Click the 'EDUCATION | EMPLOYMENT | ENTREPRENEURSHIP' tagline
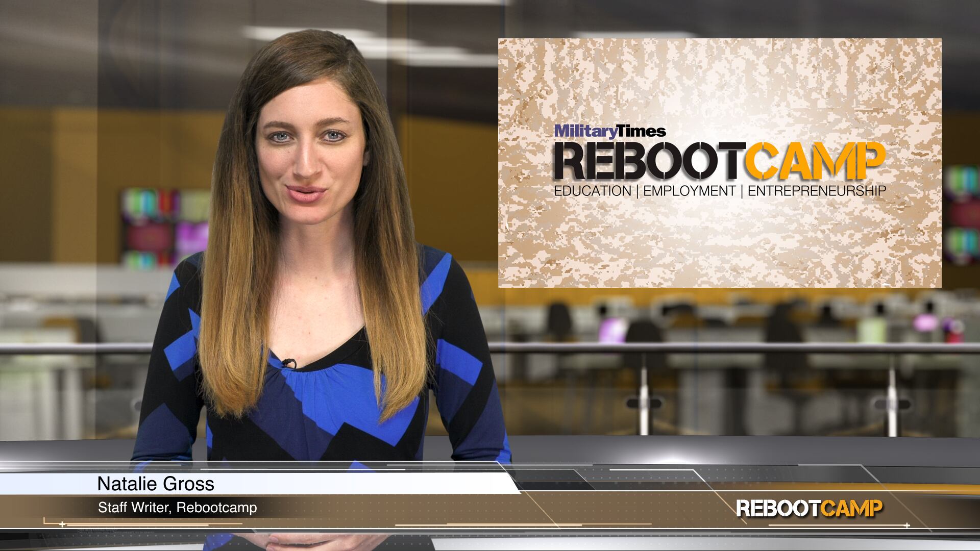980x551 pixels. [720, 191]
